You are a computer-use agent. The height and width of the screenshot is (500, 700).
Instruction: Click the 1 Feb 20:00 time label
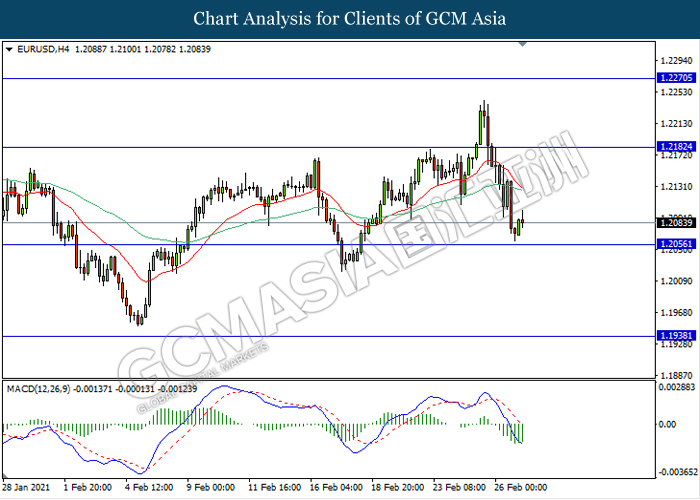coord(88,487)
